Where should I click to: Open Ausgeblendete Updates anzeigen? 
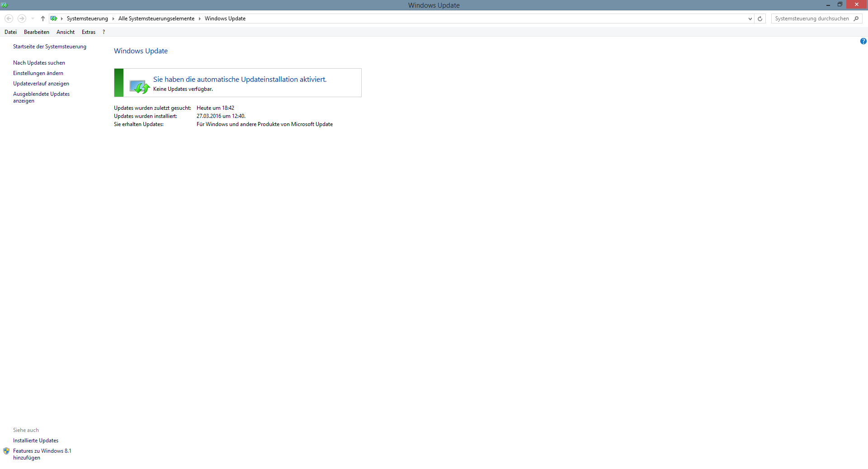click(x=41, y=97)
